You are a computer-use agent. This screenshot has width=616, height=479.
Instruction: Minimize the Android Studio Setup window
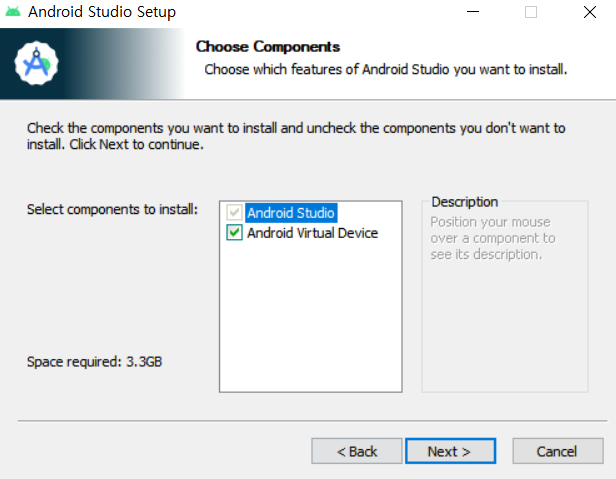(473, 12)
